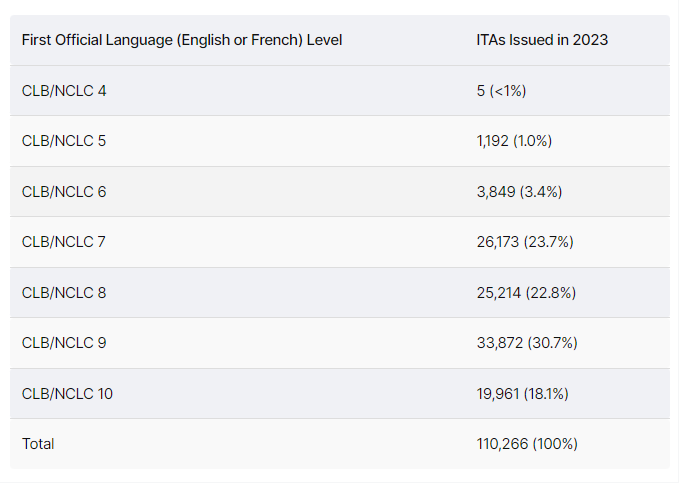Click the value 25,214 (22.8%)

526,292
